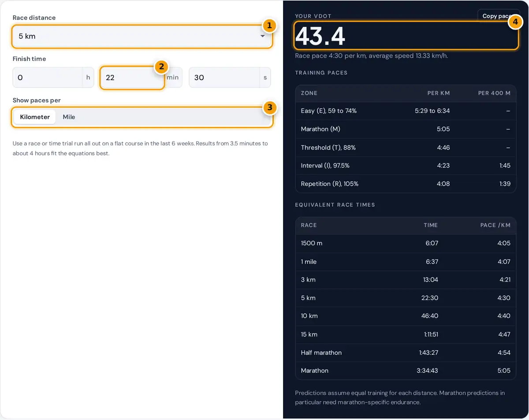Click marathon time 3:34:43

point(427,371)
